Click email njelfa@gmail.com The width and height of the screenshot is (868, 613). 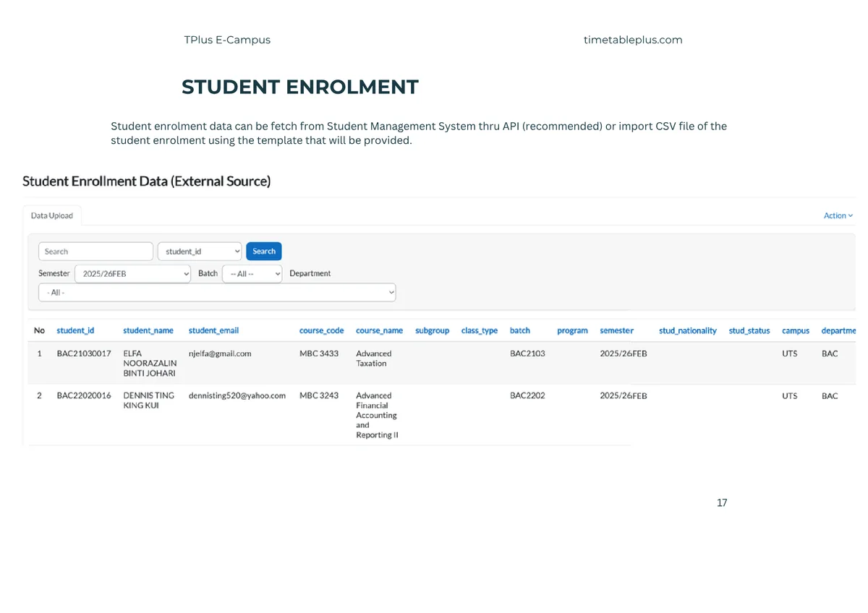pos(220,353)
